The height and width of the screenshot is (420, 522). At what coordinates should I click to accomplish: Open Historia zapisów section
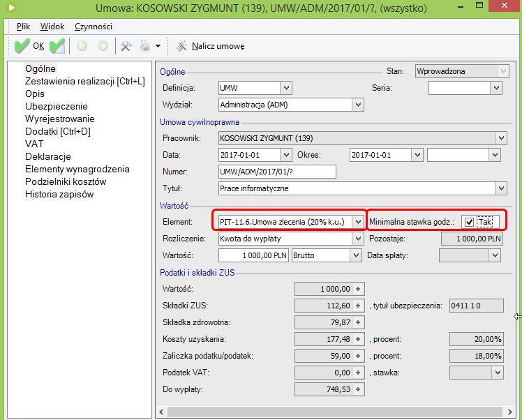pyautogui.click(x=59, y=195)
